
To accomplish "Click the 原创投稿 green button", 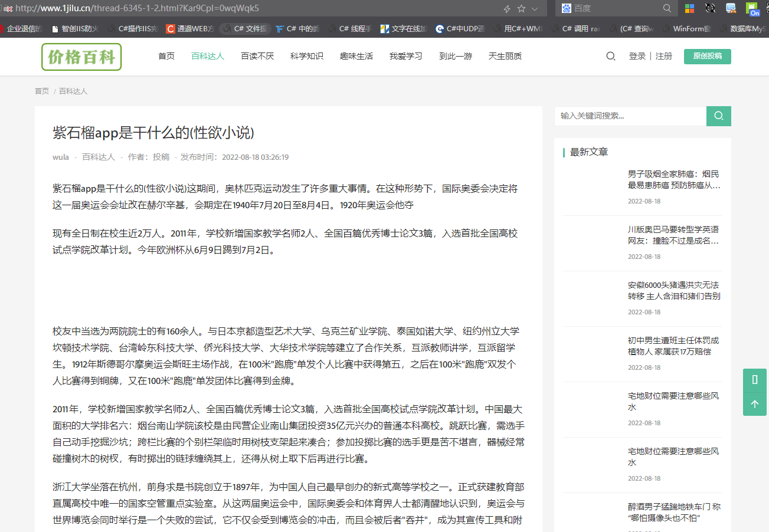I will [707, 57].
